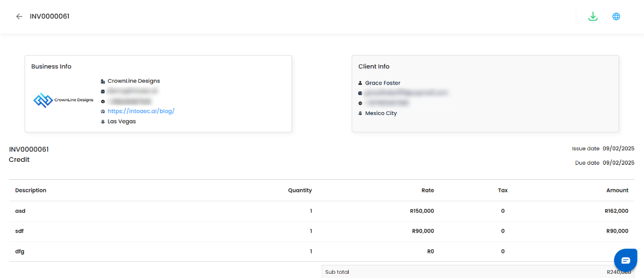The height and width of the screenshot is (278, 644).
Task: Open the globe language icon
Action: 616,17
